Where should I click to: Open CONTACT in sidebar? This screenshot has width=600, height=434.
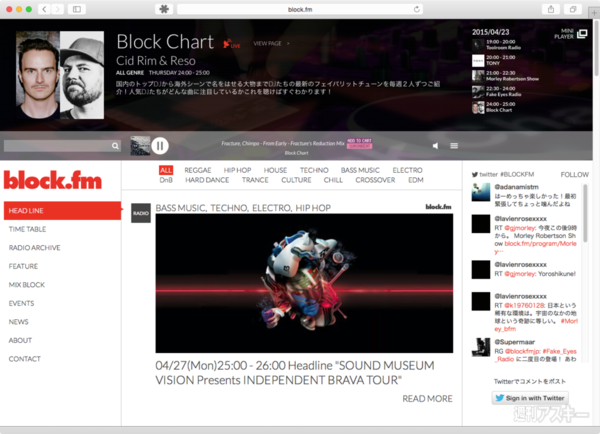24,359
